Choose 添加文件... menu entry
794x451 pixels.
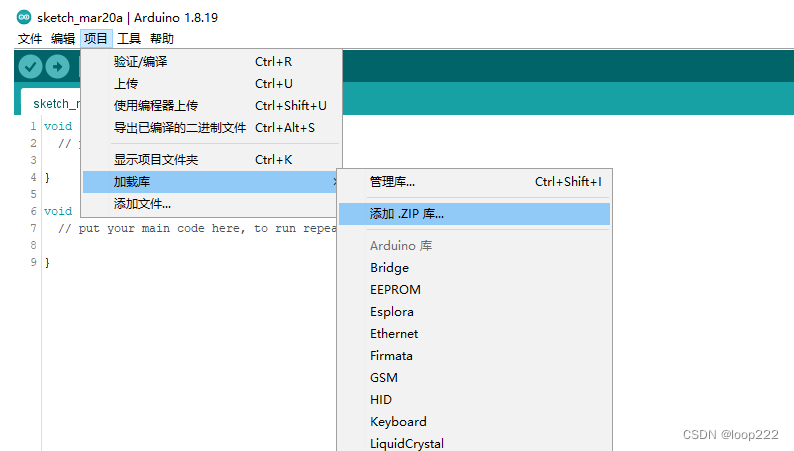(211, 204)
